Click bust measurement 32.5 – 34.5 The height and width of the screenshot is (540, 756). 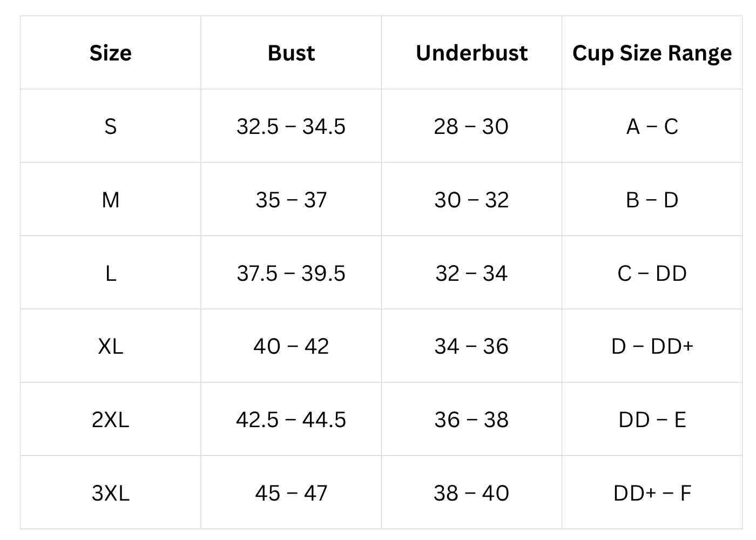pos(291,126)
